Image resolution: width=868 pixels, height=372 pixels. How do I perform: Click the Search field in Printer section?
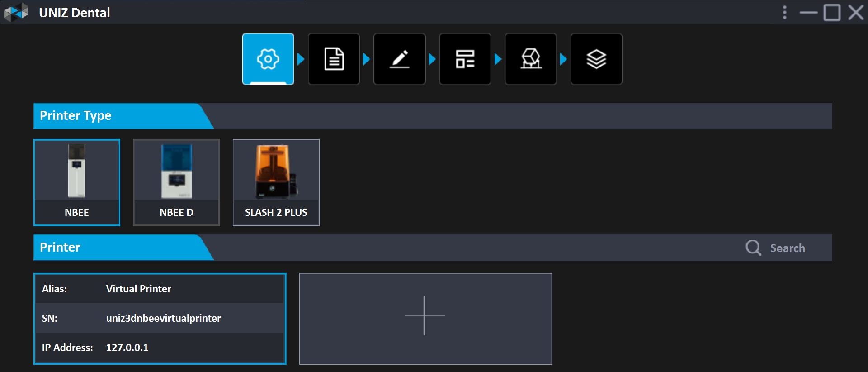[x=788, y=248]
